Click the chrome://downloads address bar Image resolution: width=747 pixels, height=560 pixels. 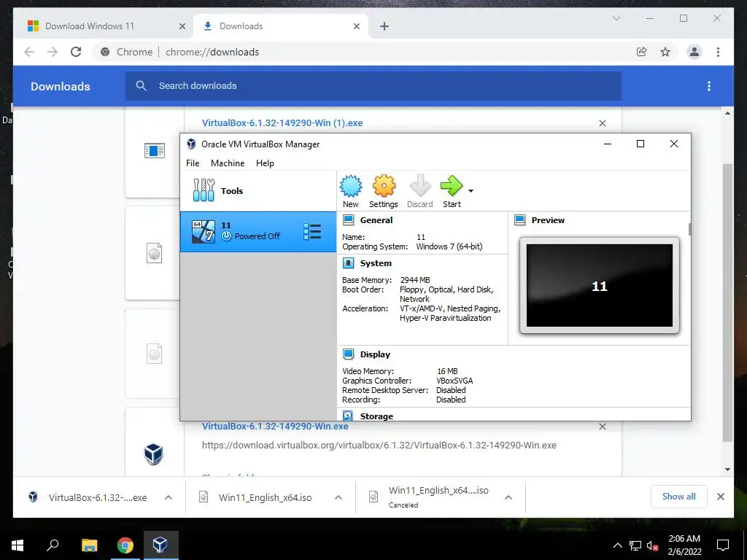pyautogui.click(x=362, y=52)
